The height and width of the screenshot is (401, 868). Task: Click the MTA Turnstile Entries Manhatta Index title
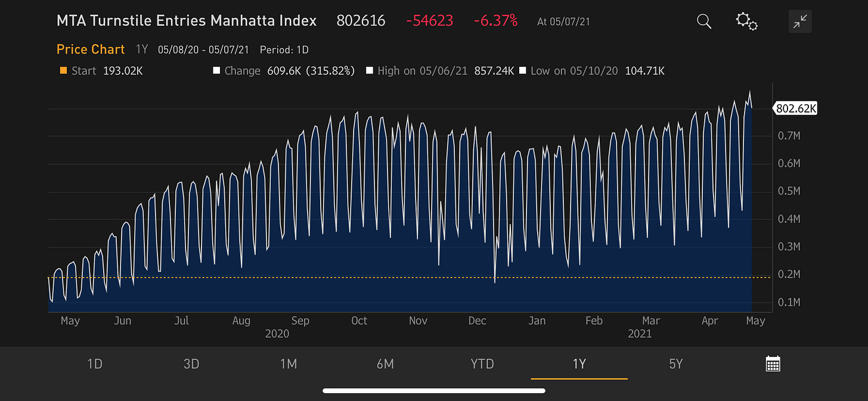(187, 21)
